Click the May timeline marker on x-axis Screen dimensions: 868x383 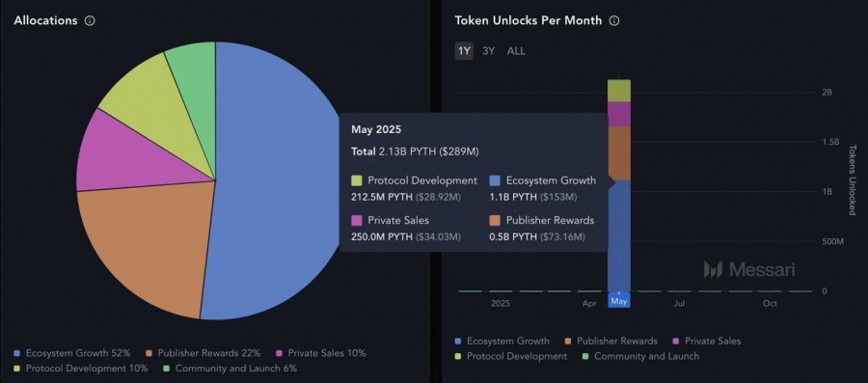point(619,301)
